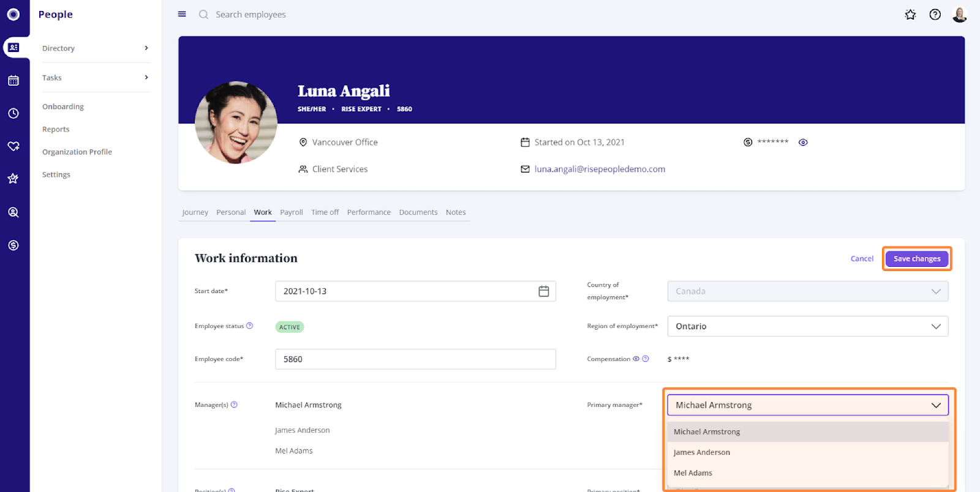Toggle the hamburger menu icon
The width and height of the screenshot is (980, 492).
(182, 14)
